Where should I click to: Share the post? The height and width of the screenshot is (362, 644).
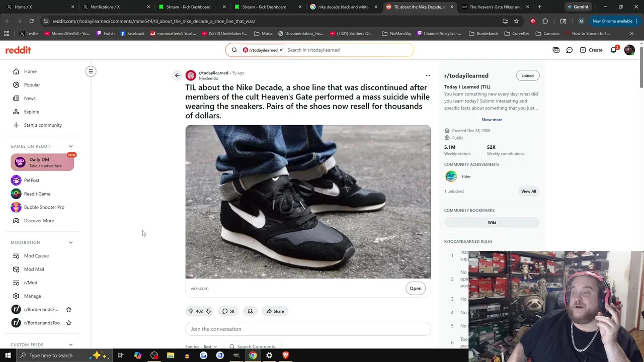[275, 311]
